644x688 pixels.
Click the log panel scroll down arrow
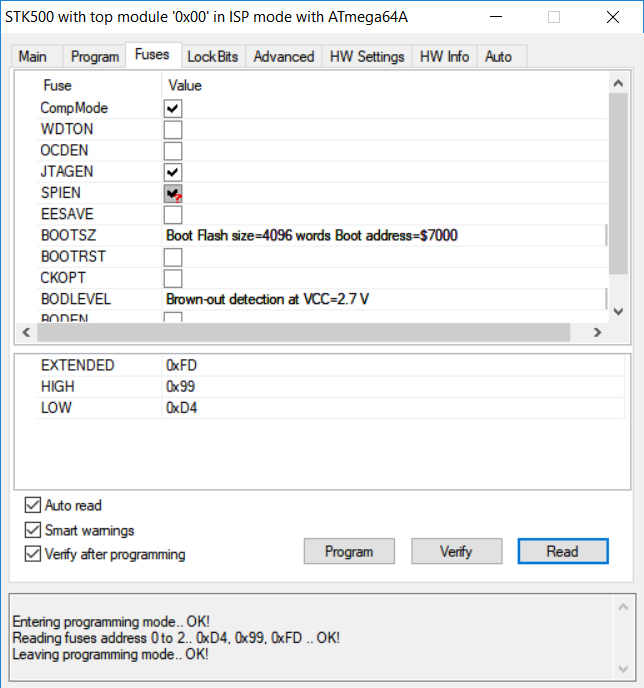pyautogui.click(x=623, y=669)
